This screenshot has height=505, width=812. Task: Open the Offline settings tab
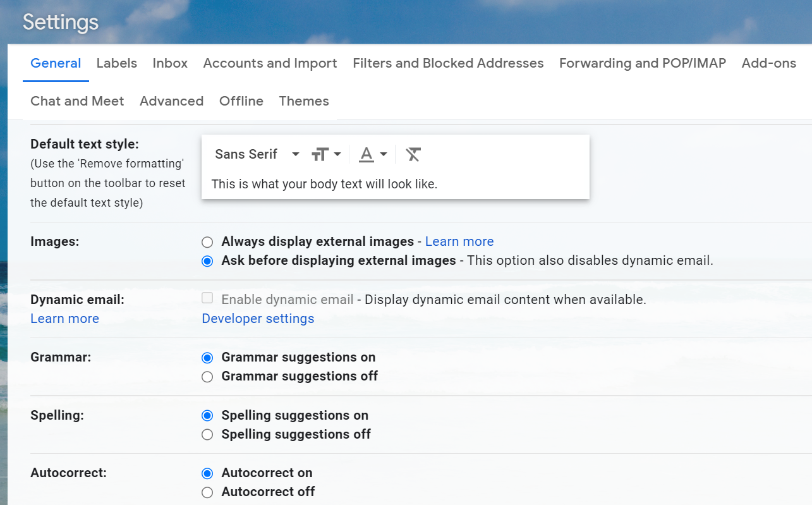[241, 101]
